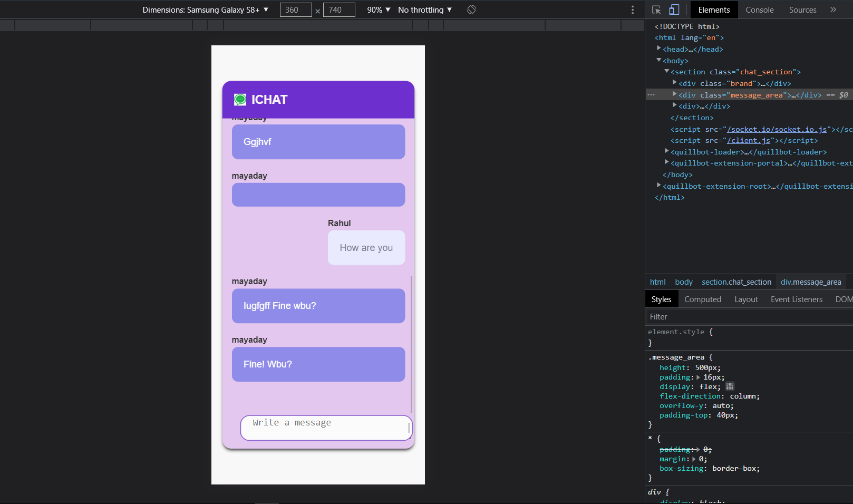Click the Ggjhvf message bubble
The image size is (853, 504).
pos(318,142)
